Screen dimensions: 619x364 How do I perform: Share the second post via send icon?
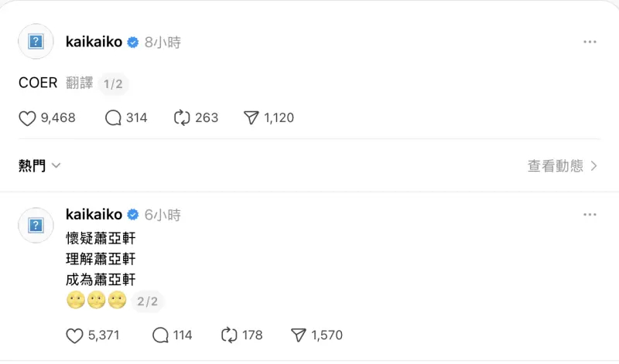tap(299, 335)
